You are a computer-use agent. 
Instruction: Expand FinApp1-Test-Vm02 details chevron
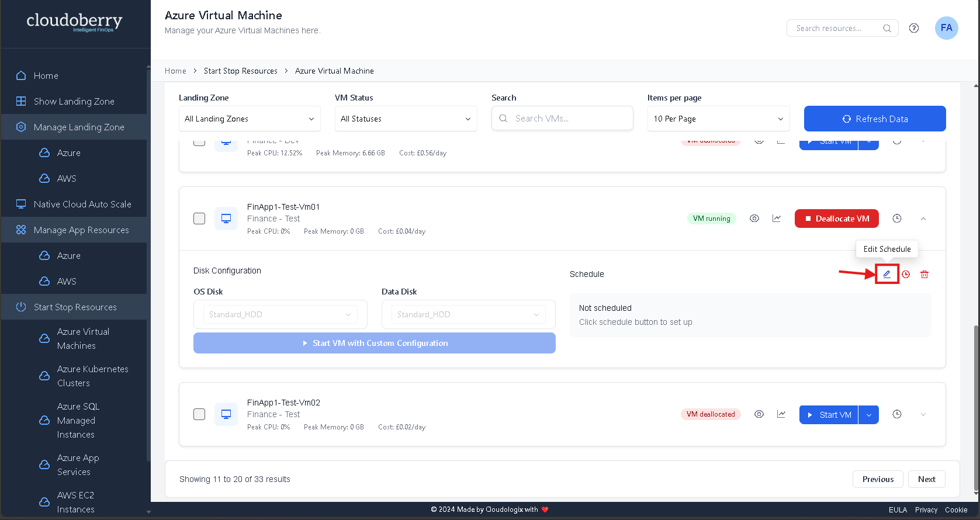[923, 414]
